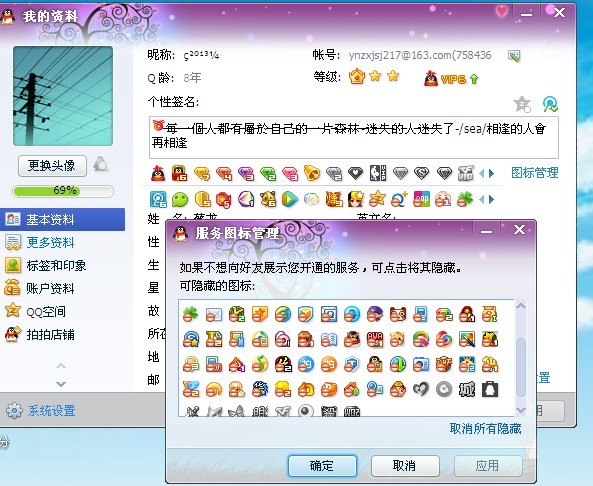Viewport: 593px width, 486px height.
Task: Toggle hiding the AVA game icon
Action: 375,339
